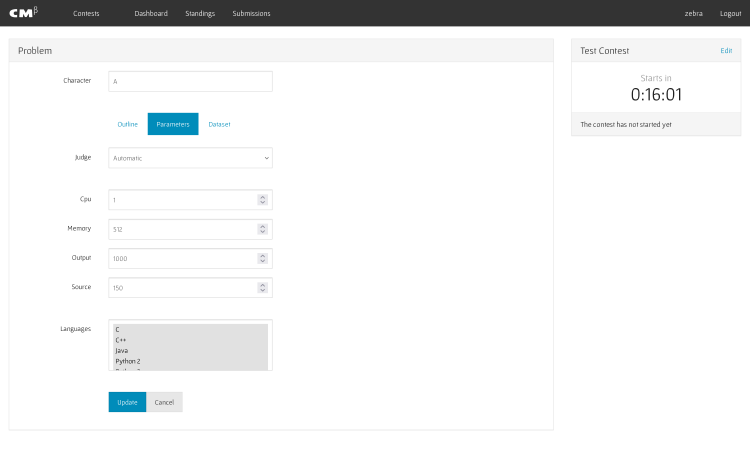Viewport: 750px width, 469px height.
Task: Click the Edit link for Test Contest
Action: click(x=726, y=50)
